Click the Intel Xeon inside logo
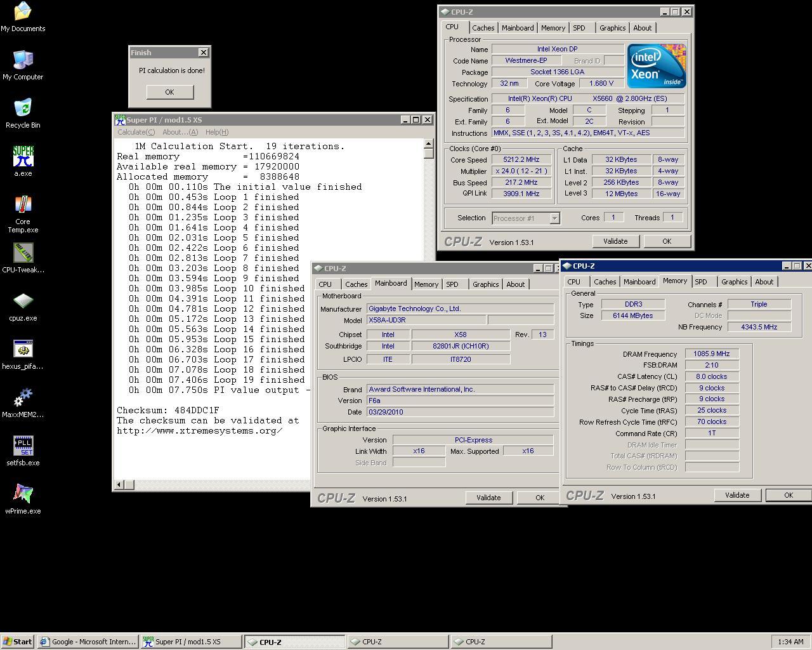 [657, 66]
